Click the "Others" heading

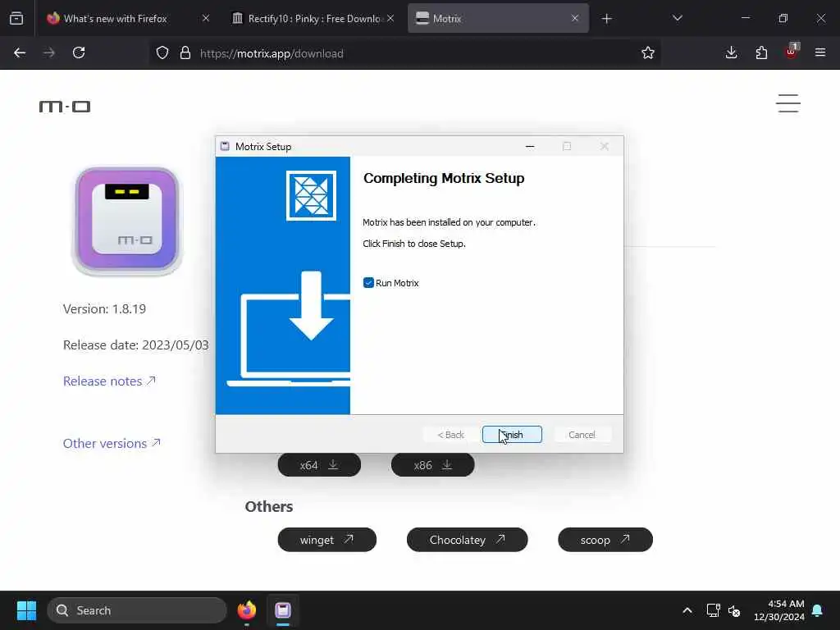coord(269,506)
